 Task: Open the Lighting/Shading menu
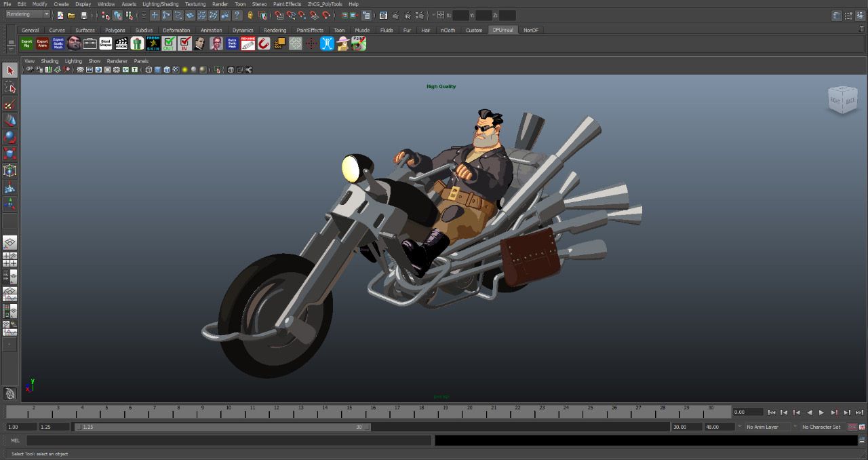(x=160, y=4)
